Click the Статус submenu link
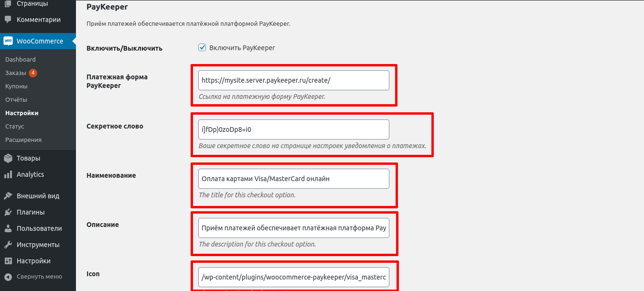 point(15,127)
